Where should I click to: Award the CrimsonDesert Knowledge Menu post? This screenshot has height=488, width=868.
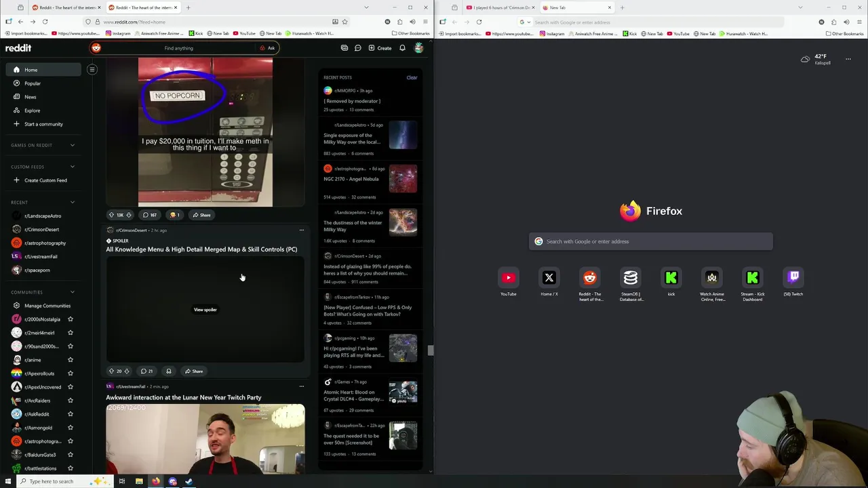(169, 371)
